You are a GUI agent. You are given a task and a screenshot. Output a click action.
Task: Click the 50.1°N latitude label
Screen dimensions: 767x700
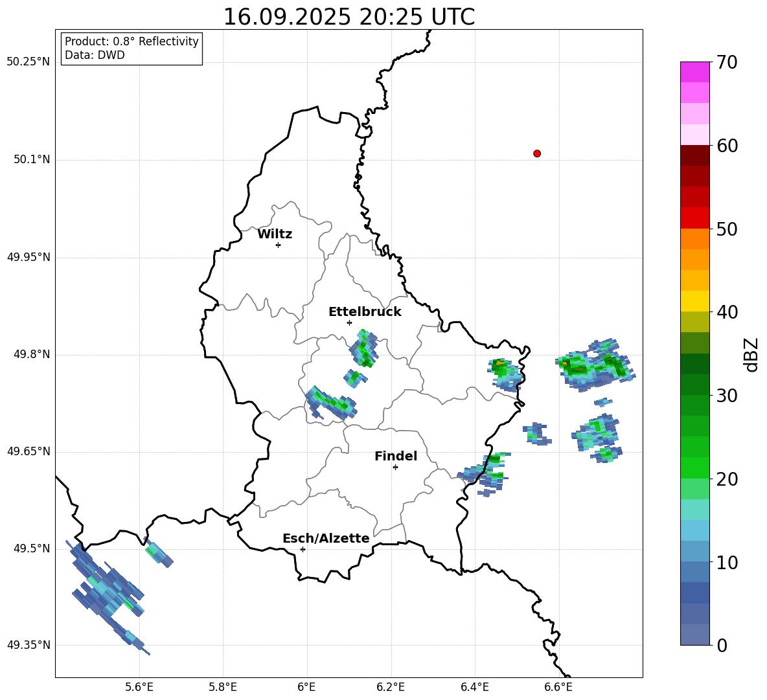(x=32, y=160)
